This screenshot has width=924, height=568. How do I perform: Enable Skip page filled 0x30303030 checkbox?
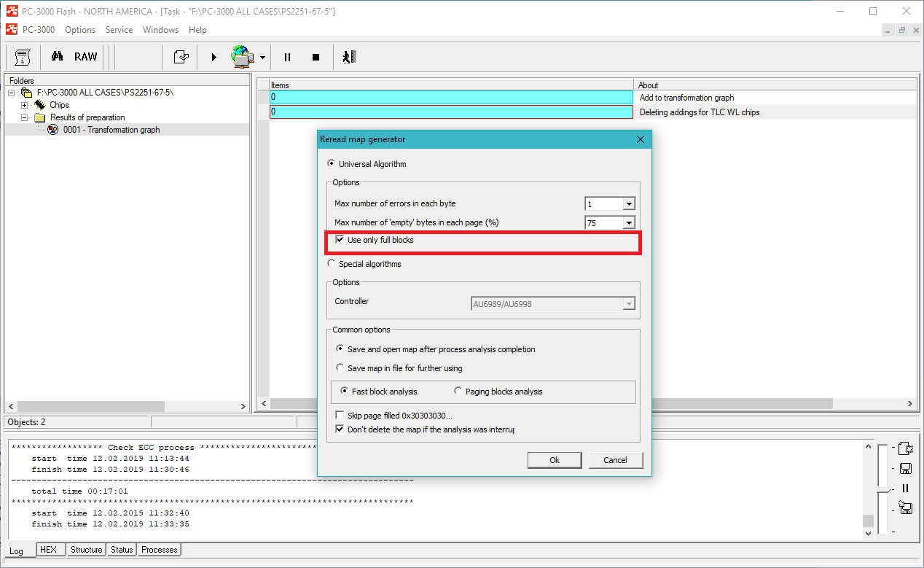[340, 415]
